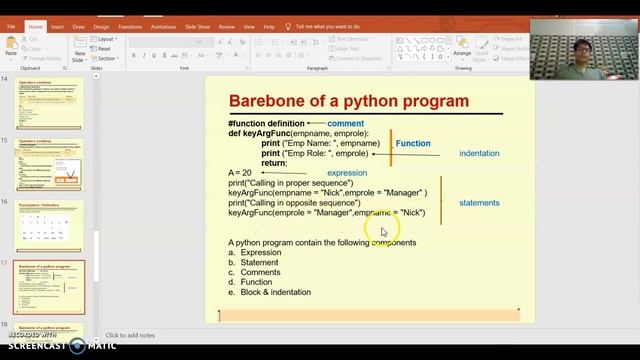Switch to the Transitions tab
This screenshot has width=640, height=360.
pos(130,27)
